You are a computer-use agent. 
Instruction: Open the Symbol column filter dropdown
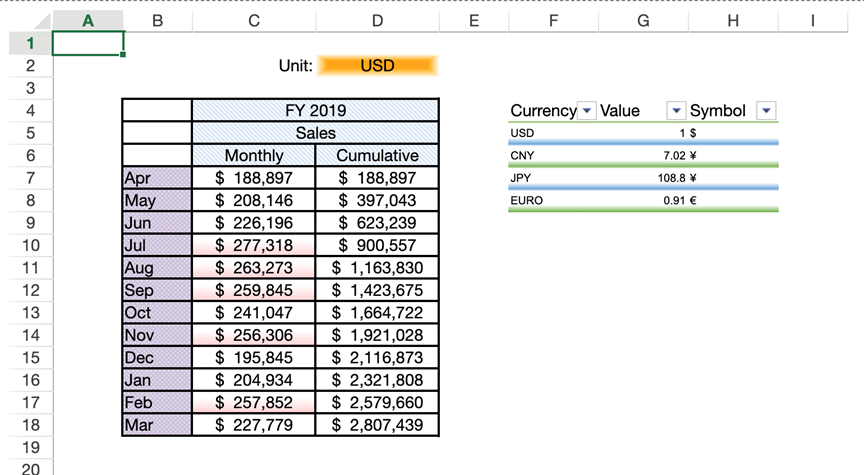click(x=766, y=111)
